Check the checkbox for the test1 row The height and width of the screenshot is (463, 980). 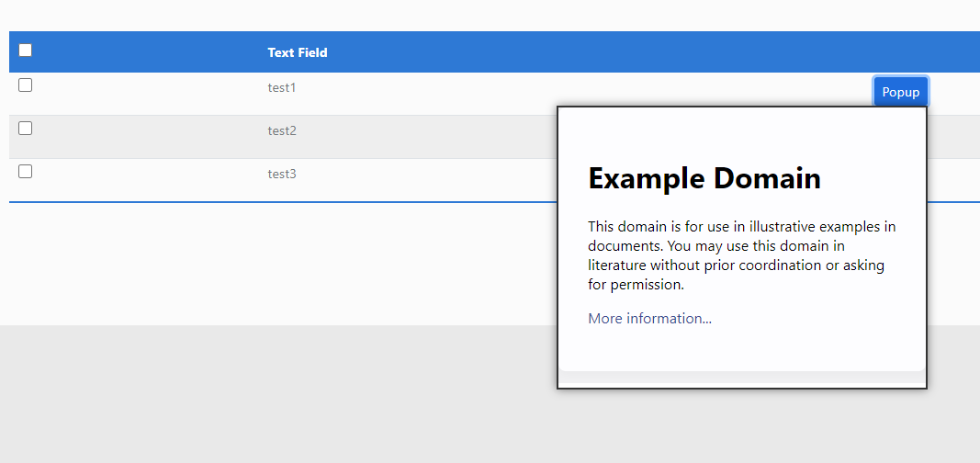point(26,85)
